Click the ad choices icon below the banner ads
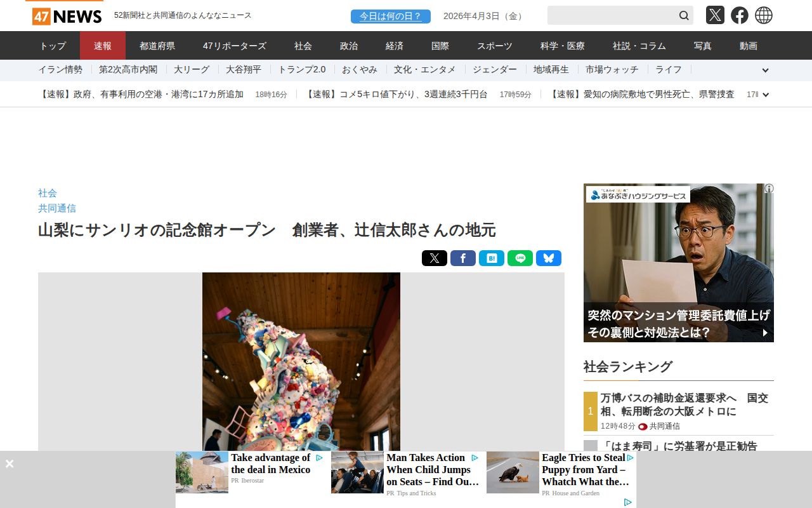This screenshot has height=508, width=812. (x=628, y=502)
